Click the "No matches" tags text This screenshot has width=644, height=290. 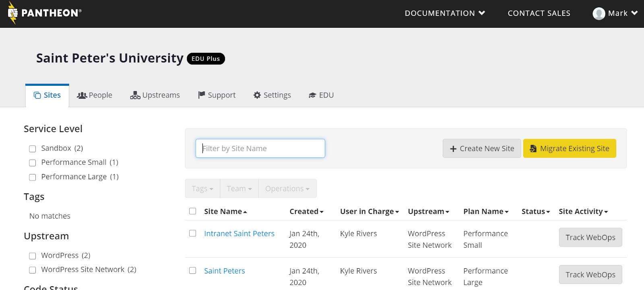coord(50,216)
